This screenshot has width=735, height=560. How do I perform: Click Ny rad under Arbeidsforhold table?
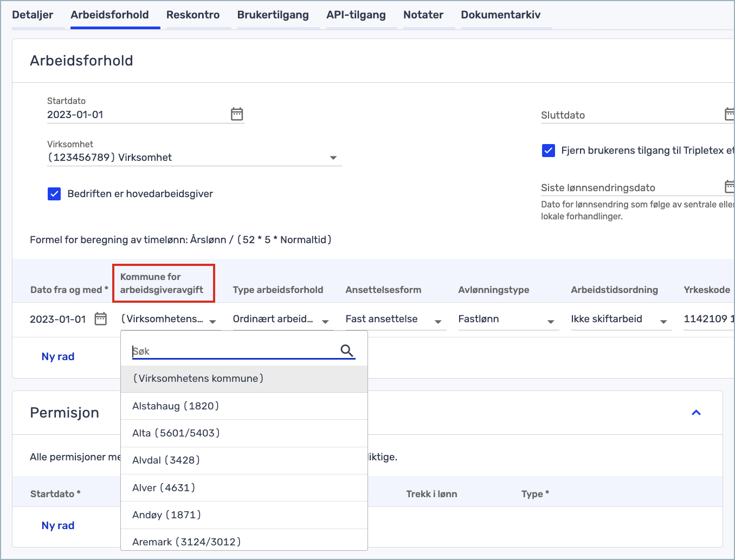click(58, 356)
